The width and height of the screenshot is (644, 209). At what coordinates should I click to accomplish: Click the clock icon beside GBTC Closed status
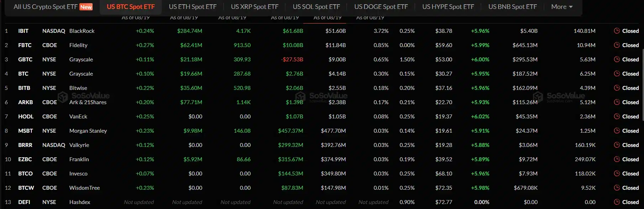tap(617, 60)
